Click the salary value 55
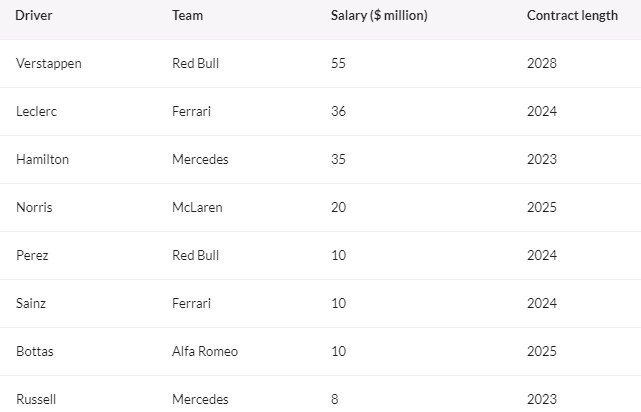The image size is (641, 412). [x=338, y=64]
